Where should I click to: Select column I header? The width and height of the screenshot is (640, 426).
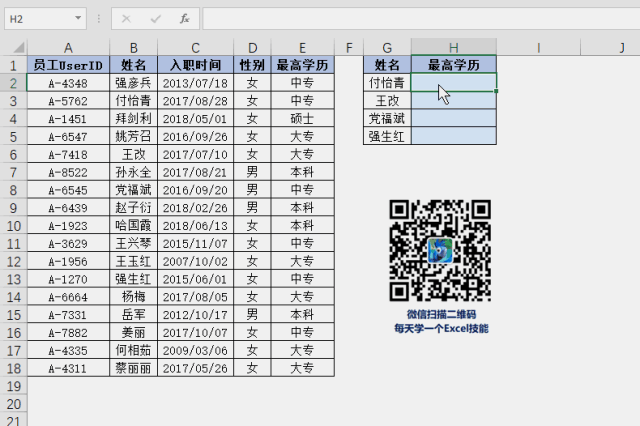[538, 48]
